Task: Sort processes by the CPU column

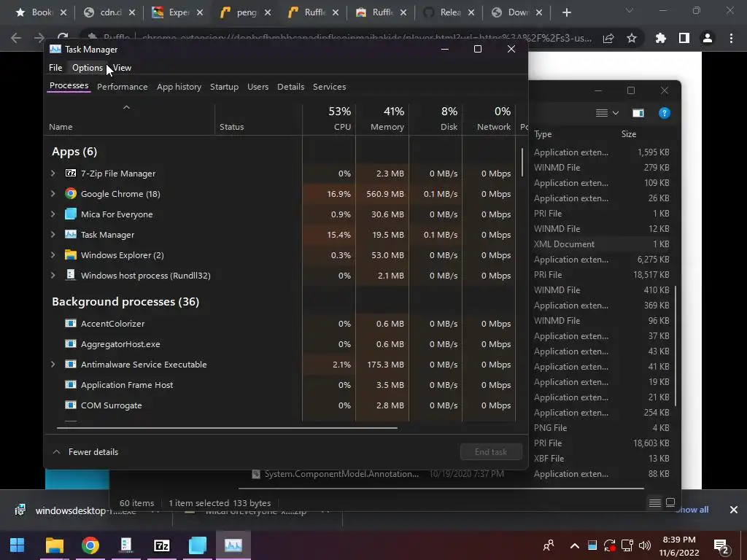Action: 329,119
